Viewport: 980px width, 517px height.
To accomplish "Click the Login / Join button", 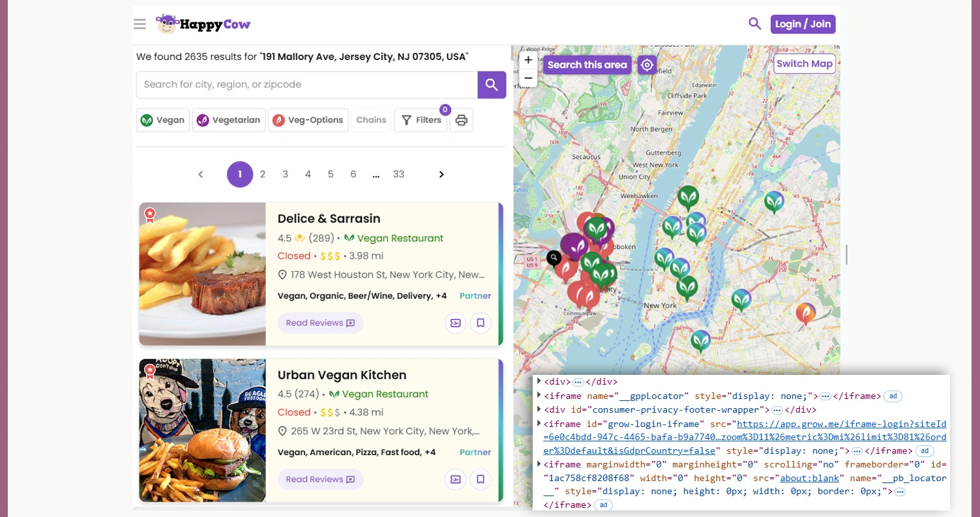I will [803, 24].
